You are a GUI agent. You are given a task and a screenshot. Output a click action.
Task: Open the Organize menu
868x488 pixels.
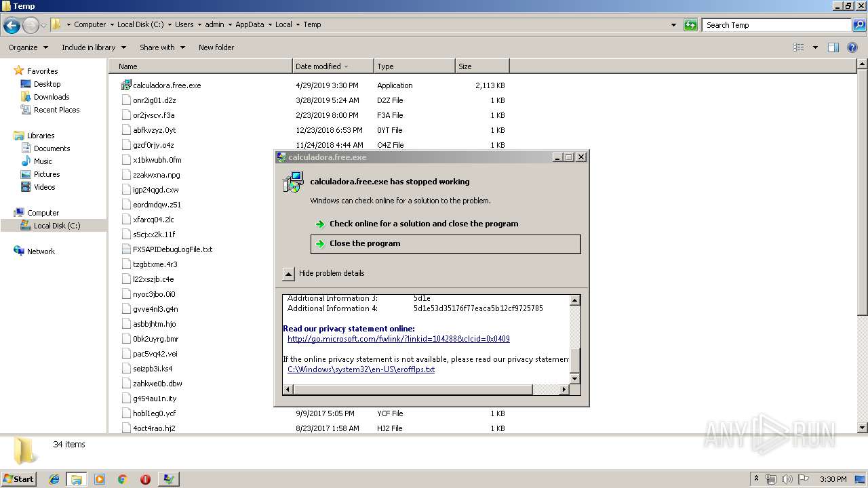coord(28,47)
